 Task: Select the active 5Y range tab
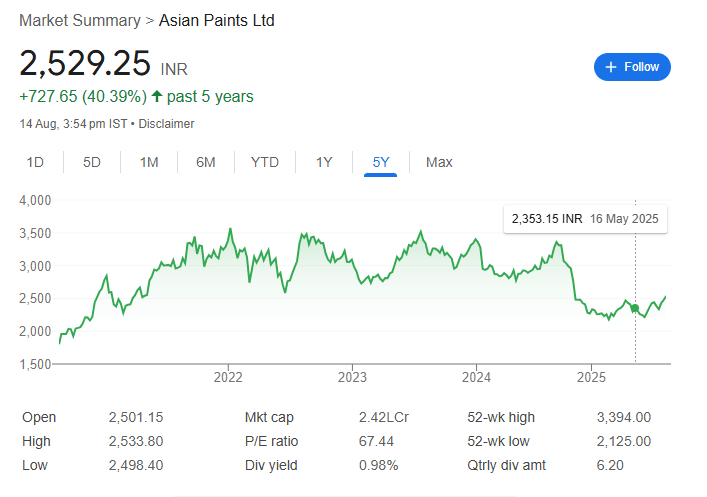click(x=381, y=162)
